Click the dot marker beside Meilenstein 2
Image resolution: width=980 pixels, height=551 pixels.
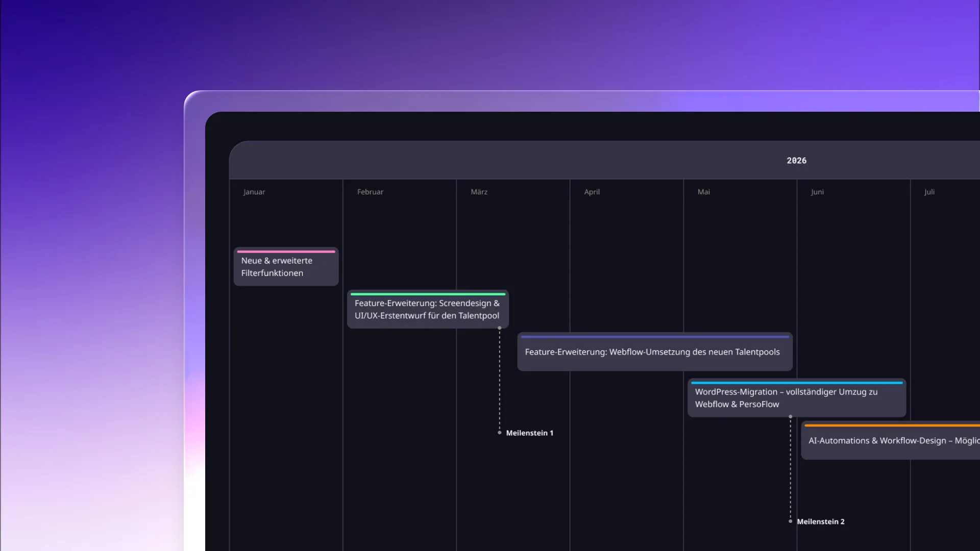point(790,521)
